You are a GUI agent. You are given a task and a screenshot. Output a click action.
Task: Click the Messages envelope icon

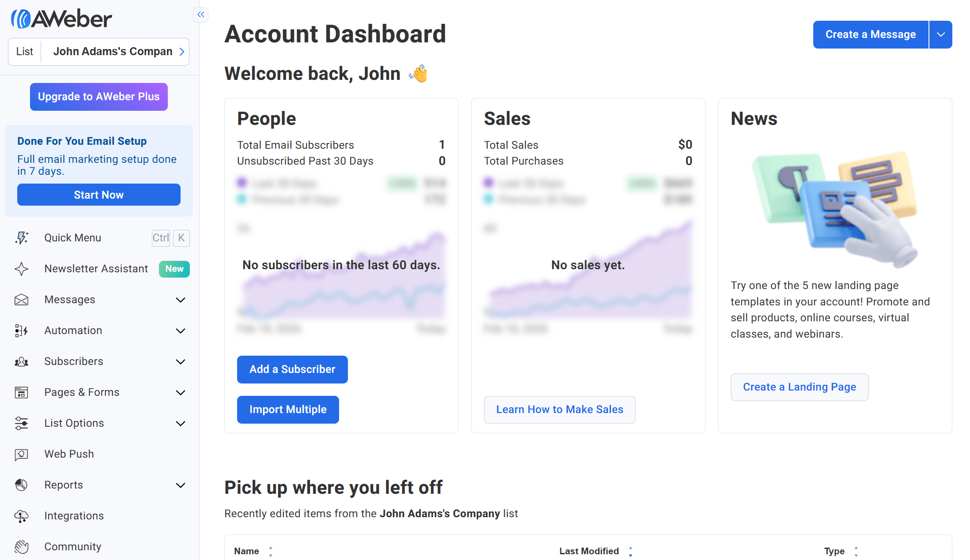coord(21,300)
